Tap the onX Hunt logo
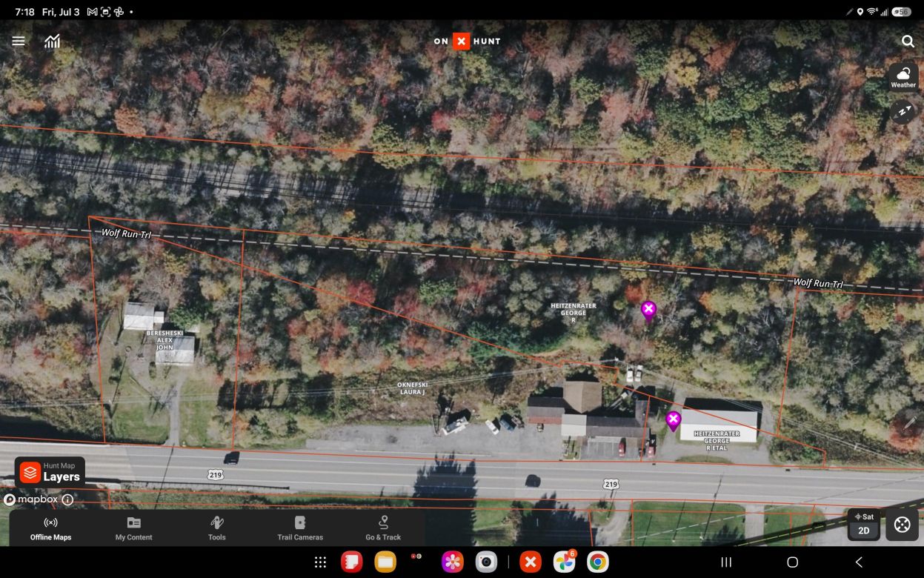 [x=468, y=41]
